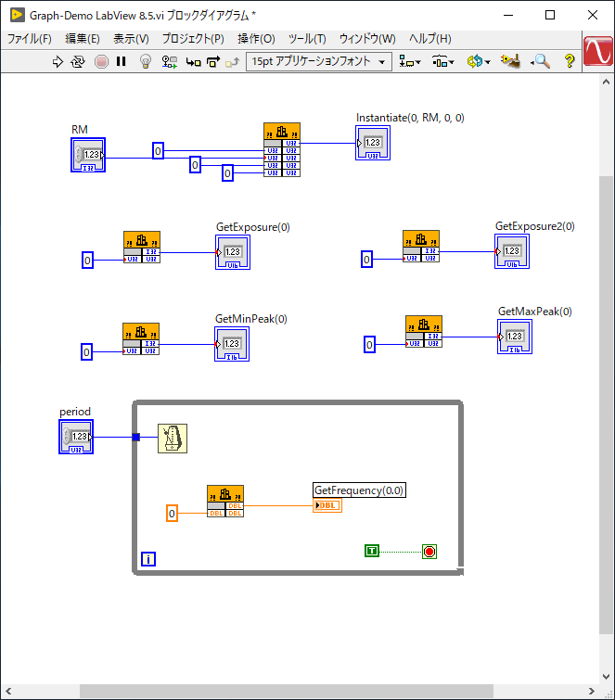This screenshot has height=700, width=615.
Task: Click the scroll left arrow
Action: 8,692
